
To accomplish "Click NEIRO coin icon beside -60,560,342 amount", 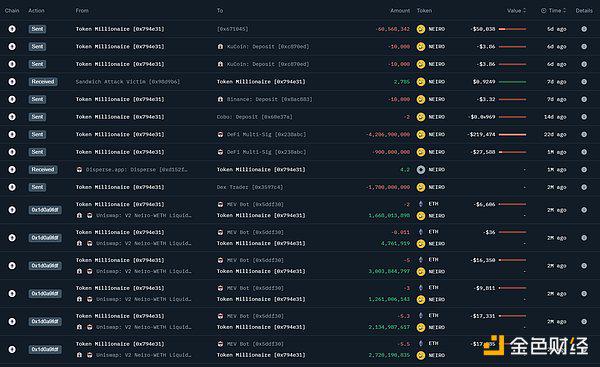I will pos(421,29).
